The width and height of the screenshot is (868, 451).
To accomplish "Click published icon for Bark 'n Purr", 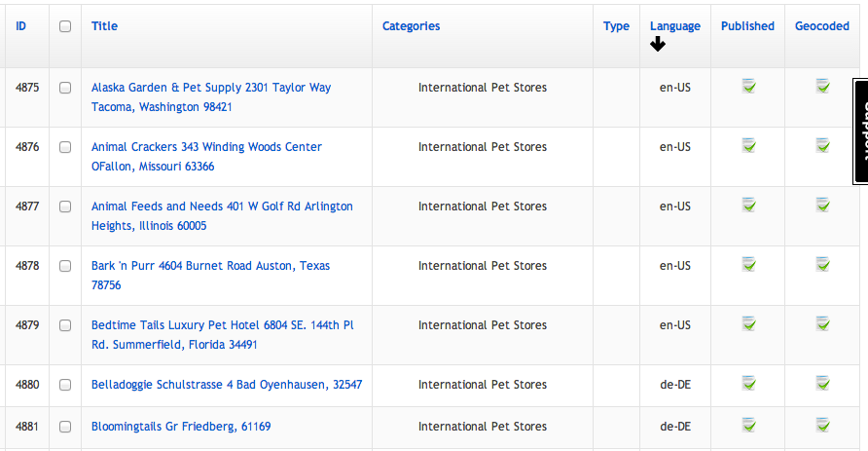I will pyautogui.click(x=748, y=264).
